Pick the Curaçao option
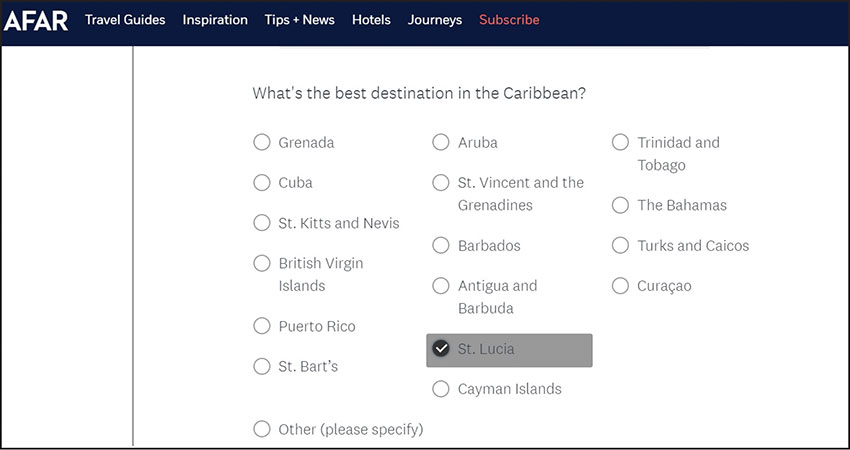The height and width of the screenshot is (450, 850). [x=620, y=286]
